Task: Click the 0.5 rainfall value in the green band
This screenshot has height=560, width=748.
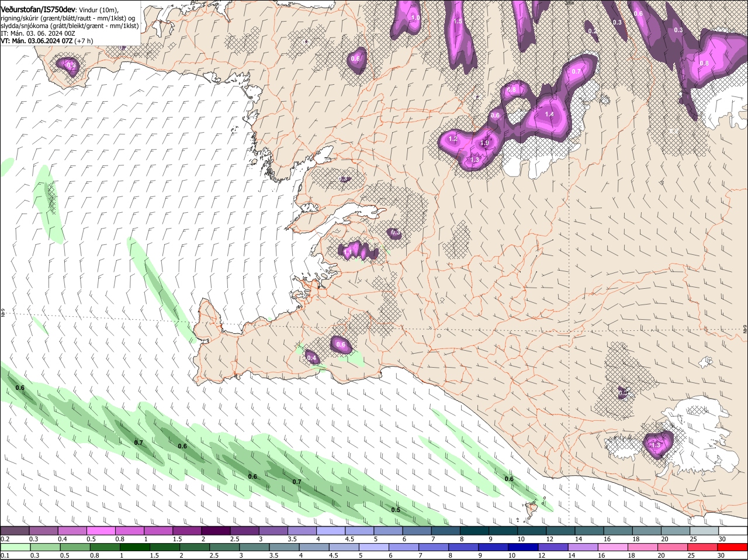Action: [396, 510]
